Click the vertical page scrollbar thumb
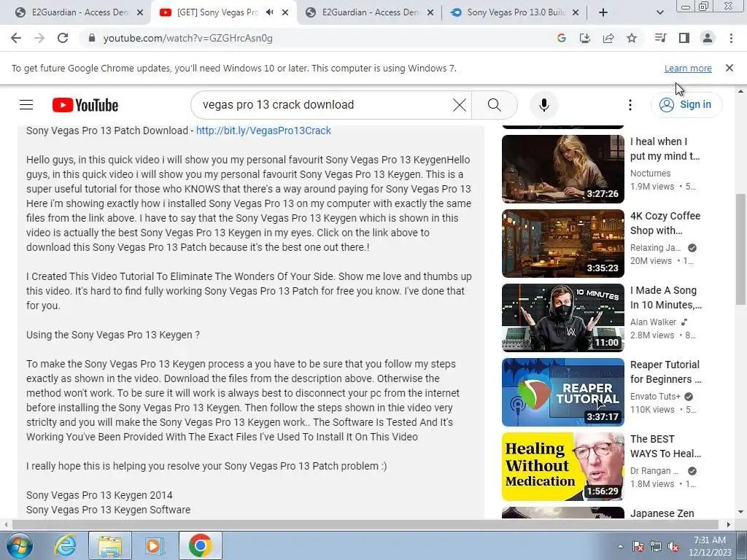Viewport: 747px width, 560px height. [x=740, y=249]
